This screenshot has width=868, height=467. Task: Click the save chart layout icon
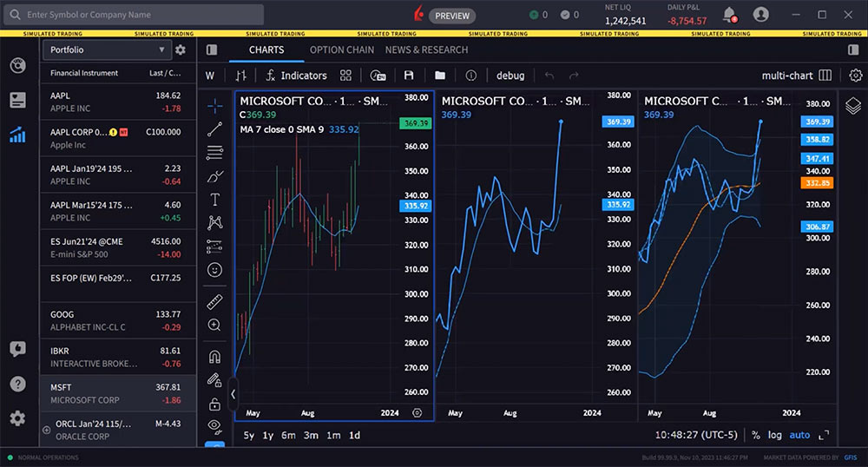pyautogui.click(x=409, y=76)
